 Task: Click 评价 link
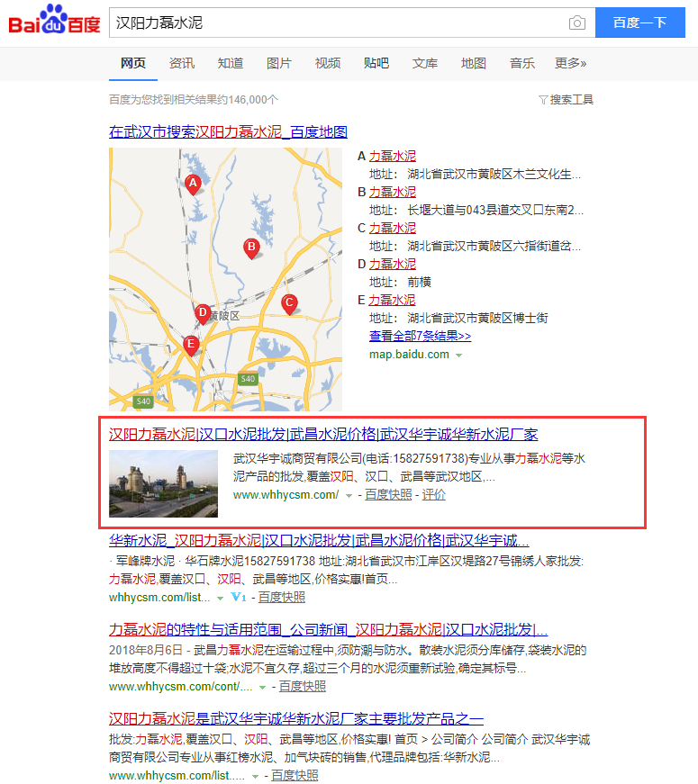click(434, 495)
